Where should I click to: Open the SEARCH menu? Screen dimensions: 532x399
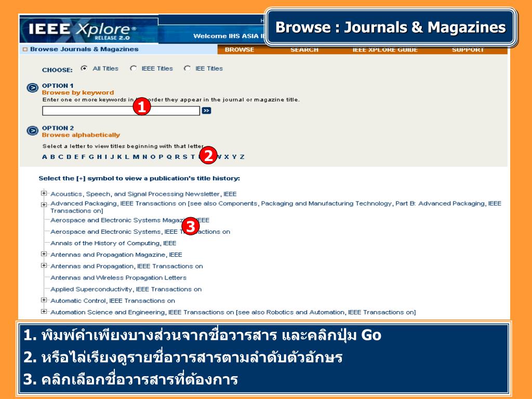click(x=304, y=49)
